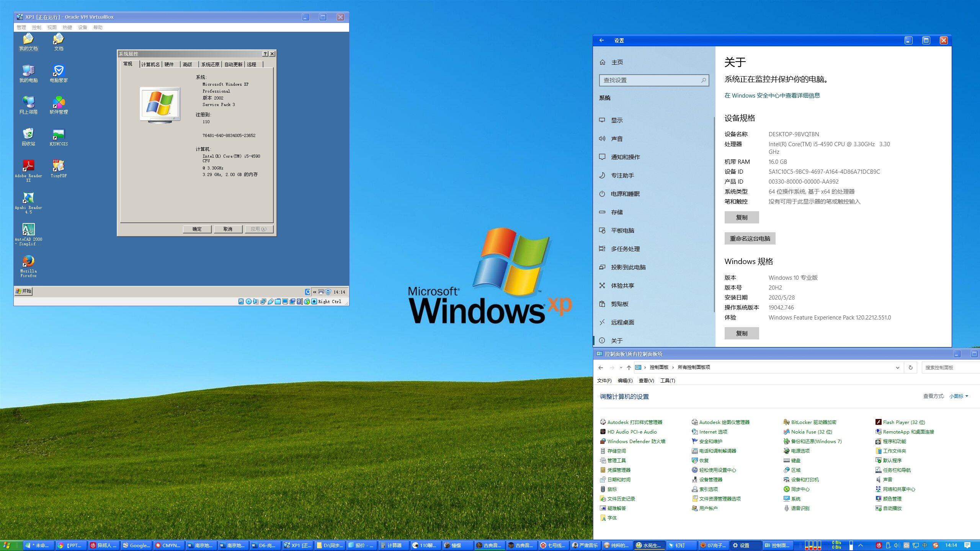Open notification center on taskbar

967,545
